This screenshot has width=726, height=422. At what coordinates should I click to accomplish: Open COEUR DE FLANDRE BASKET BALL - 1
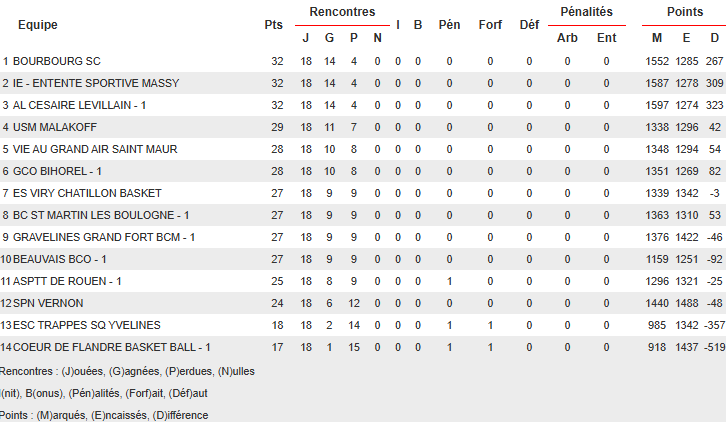pyautogui.click(x=112, y=347)
